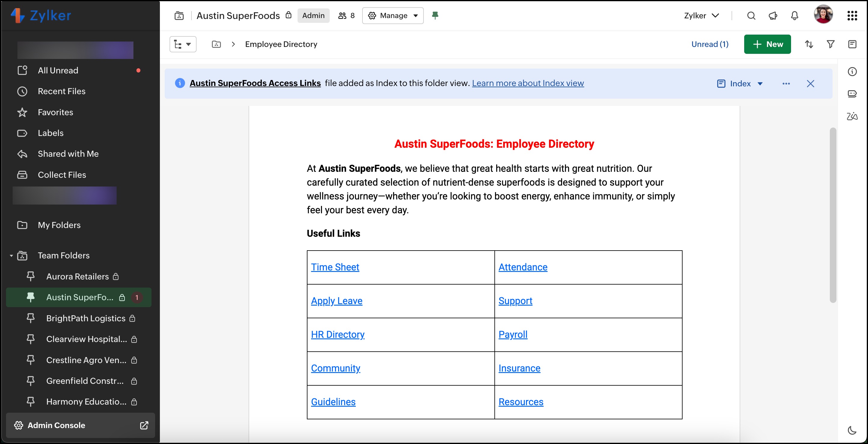Viewport: 868px width, 444px height.
Task: Show folder info details icon
Action: [x=852, y=72]
